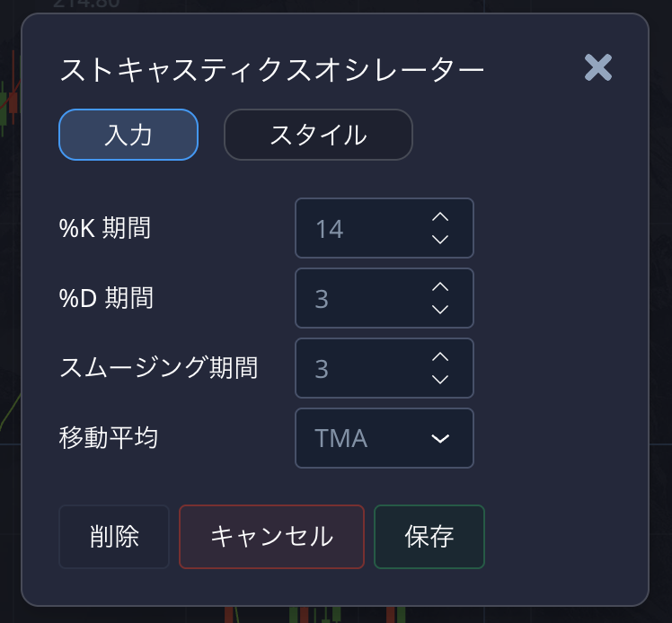
Task: Open the スタイル tab
Action: coord(318,135)
